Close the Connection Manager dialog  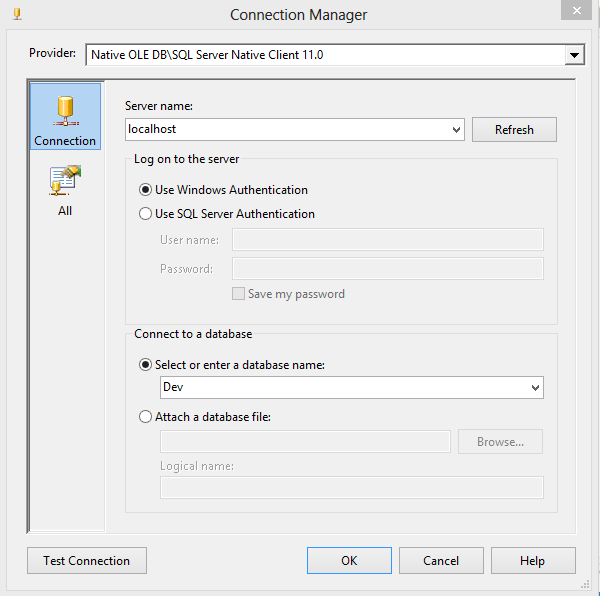click(576, 10)
